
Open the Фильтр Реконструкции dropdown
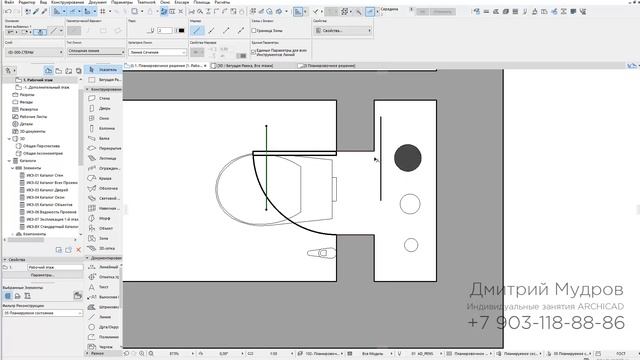pos(43,313)
